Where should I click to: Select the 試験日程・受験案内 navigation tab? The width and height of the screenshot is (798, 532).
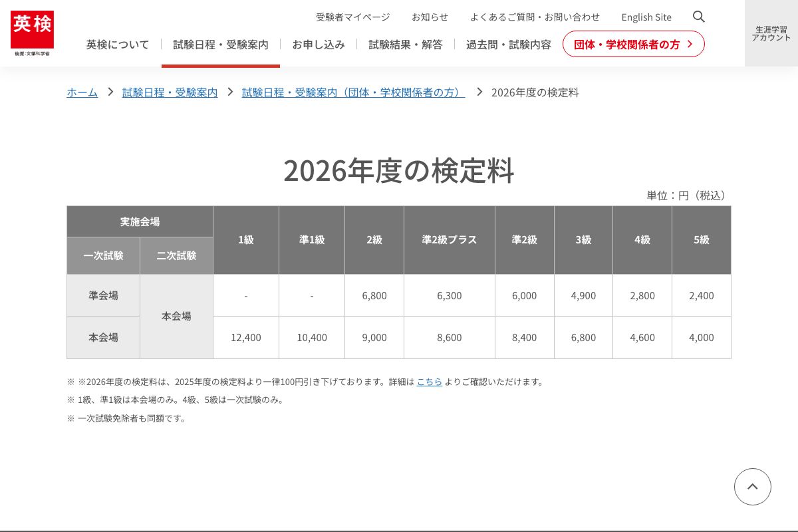coord(221,44)
